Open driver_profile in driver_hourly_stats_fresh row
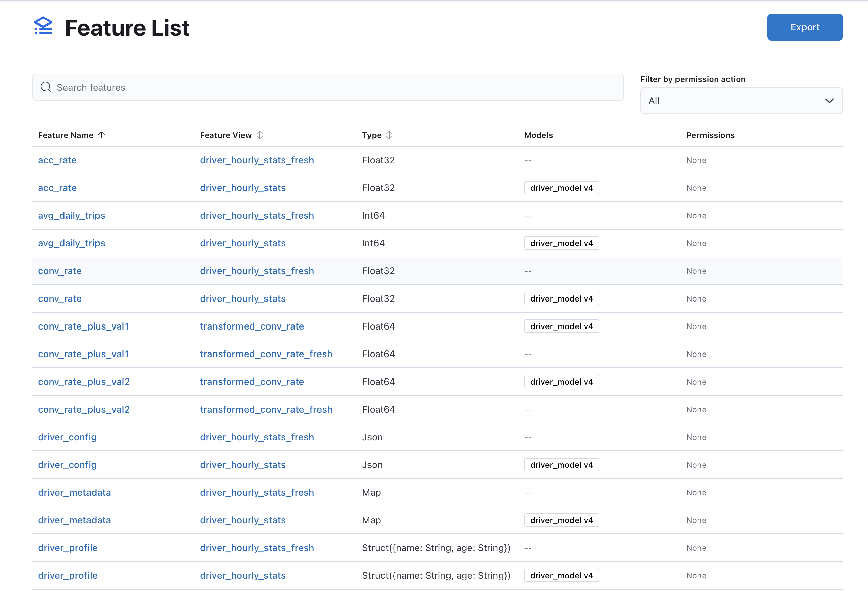 [x=68, y=548]
